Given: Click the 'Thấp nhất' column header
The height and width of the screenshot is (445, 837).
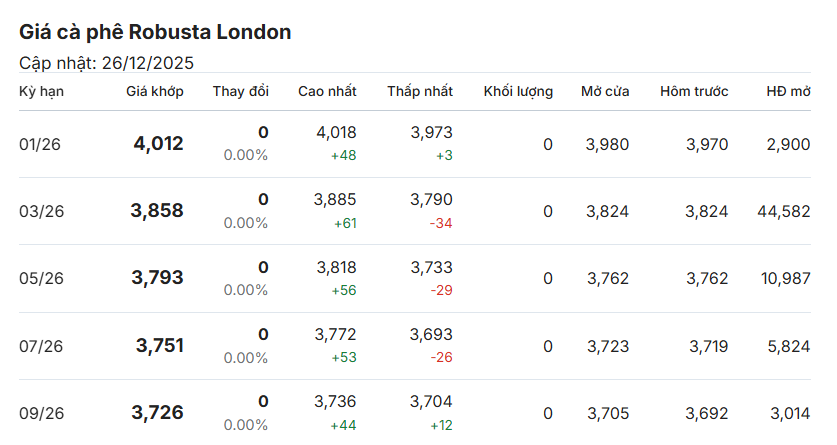Looking at the screenshot, I should [420, 91].
